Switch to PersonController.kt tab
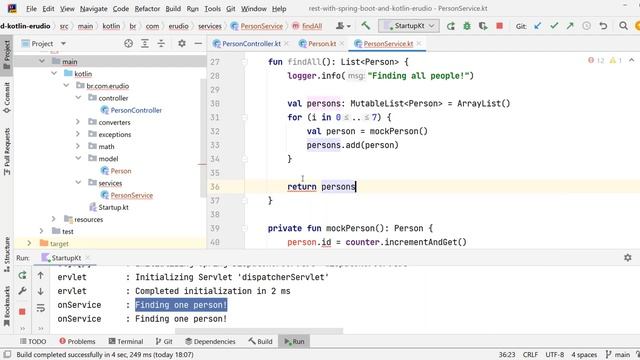The height and width of the screenshot is (360, 640). pyautogui.click(x=251, y=43)
